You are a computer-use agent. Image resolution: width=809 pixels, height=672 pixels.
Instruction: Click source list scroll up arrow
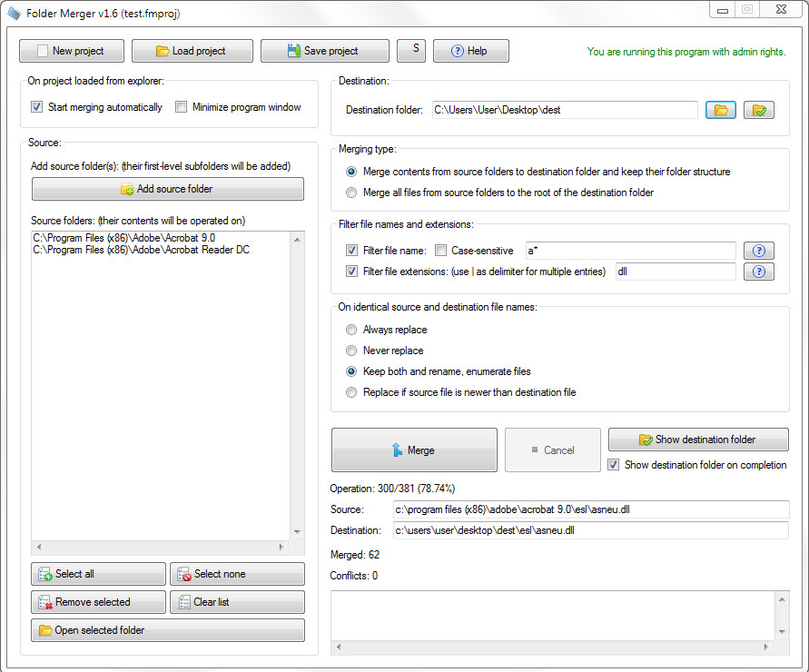[x=297, y=240]
